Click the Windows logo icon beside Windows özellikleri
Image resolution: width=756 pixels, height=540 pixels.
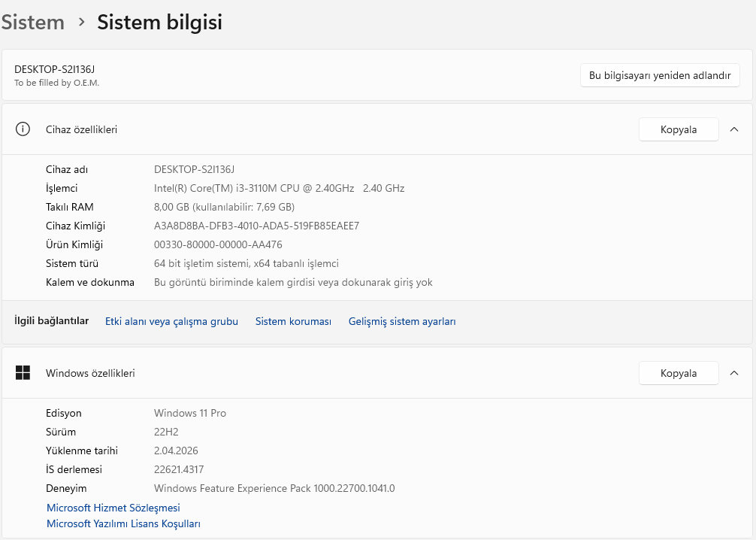[23, 372]
